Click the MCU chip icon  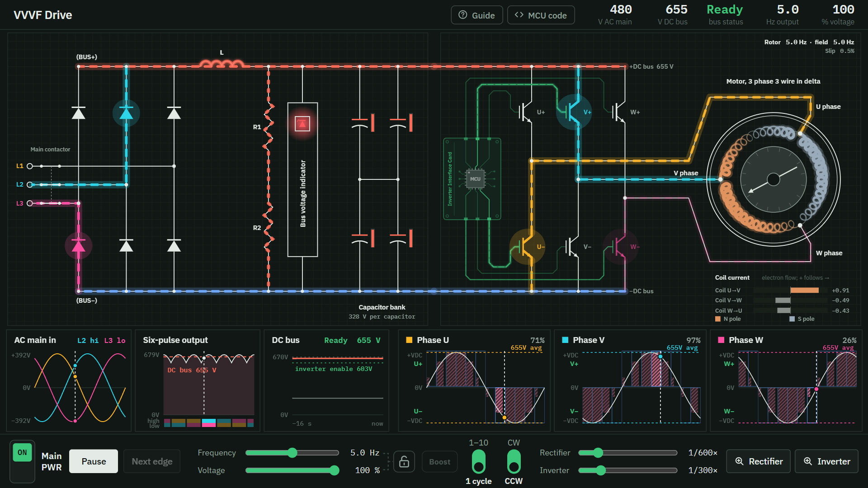[x=475, y=179]
